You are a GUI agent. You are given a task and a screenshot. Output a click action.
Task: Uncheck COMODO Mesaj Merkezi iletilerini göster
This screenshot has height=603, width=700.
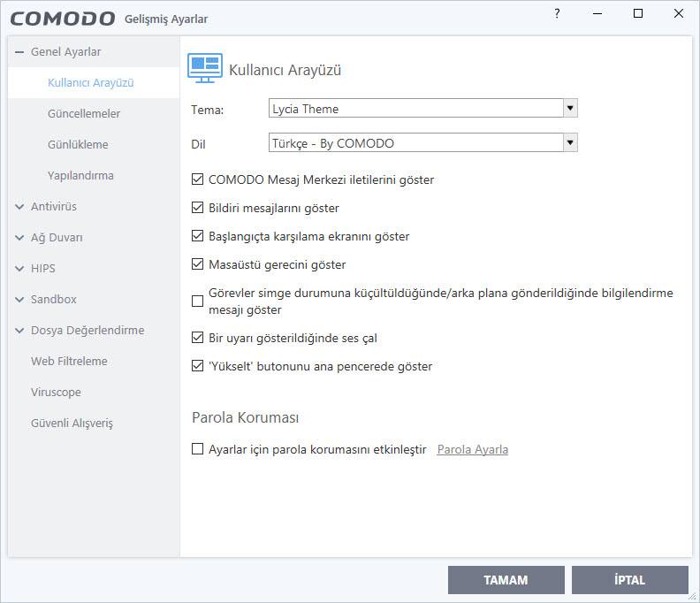[x=198, y=179]
